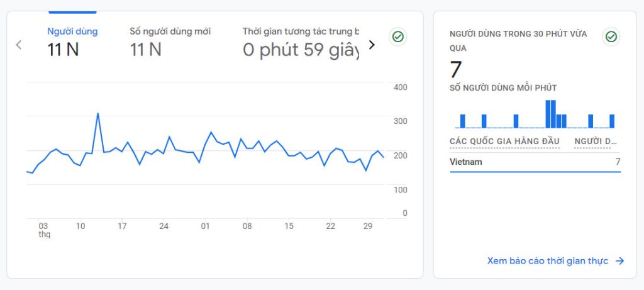Click the 17 date label on chart axis

tap(122, 226)
